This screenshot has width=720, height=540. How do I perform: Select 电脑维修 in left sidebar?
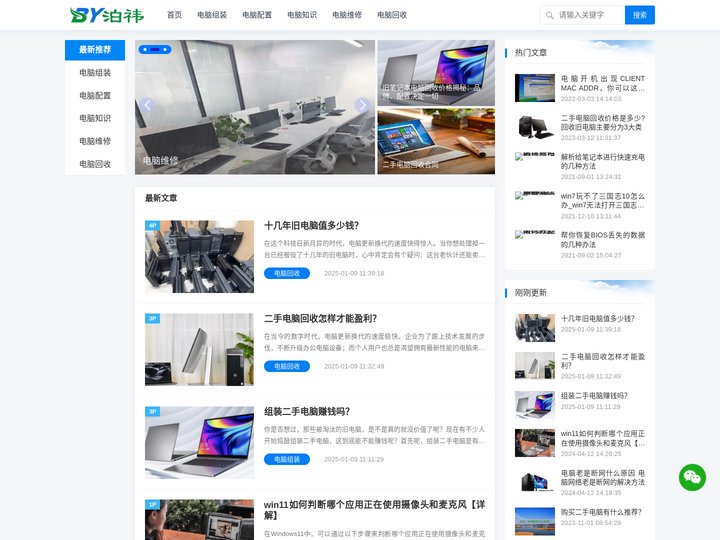[x=95, y=141]
